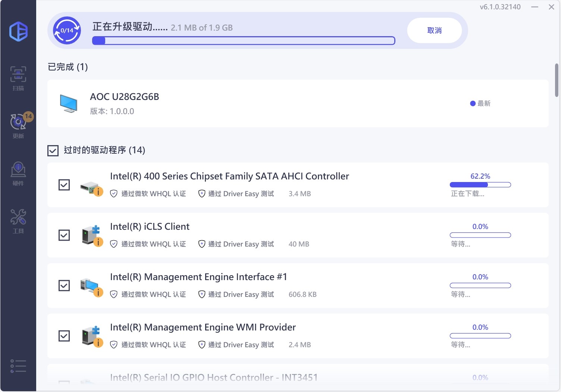
Task: Click the 3.4 MB size value
Action: click(300, 194)
